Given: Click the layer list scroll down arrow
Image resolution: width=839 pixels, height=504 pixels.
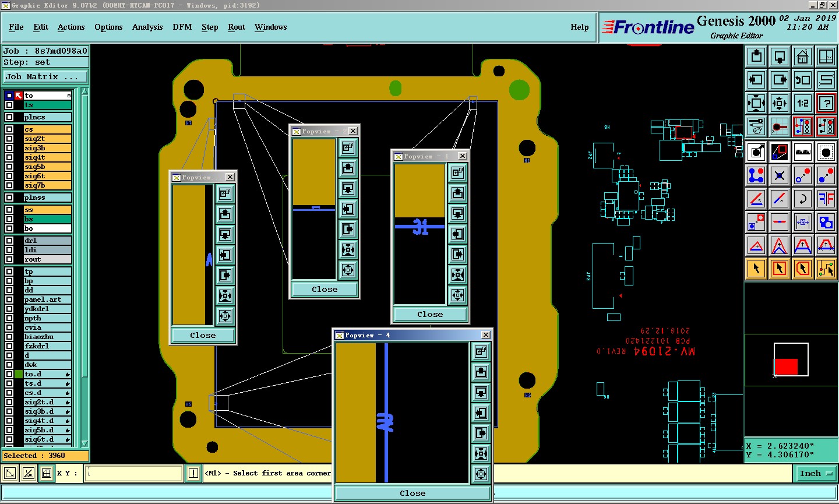Looking at the screenshot, I should point(84,443).
